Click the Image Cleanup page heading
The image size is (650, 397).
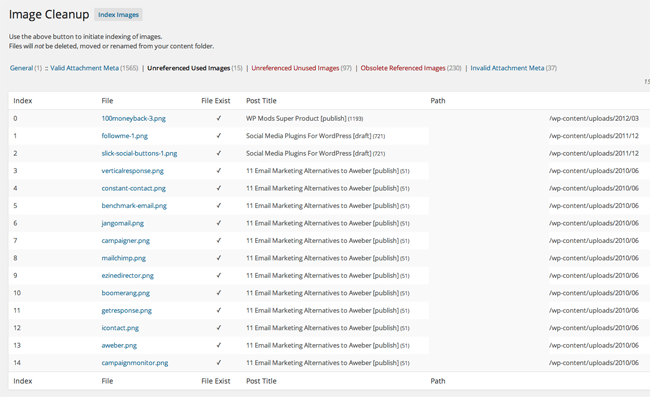point(49,15)
